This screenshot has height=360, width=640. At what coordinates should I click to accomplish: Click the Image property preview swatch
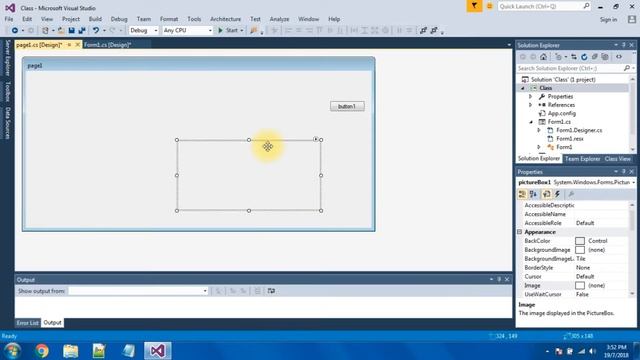580,286
